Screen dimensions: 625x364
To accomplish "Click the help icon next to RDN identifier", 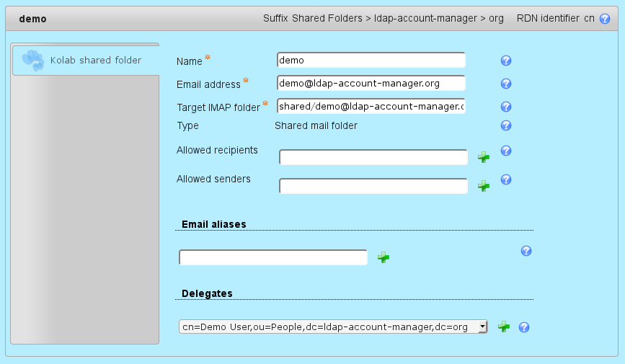I will (604, 19).
